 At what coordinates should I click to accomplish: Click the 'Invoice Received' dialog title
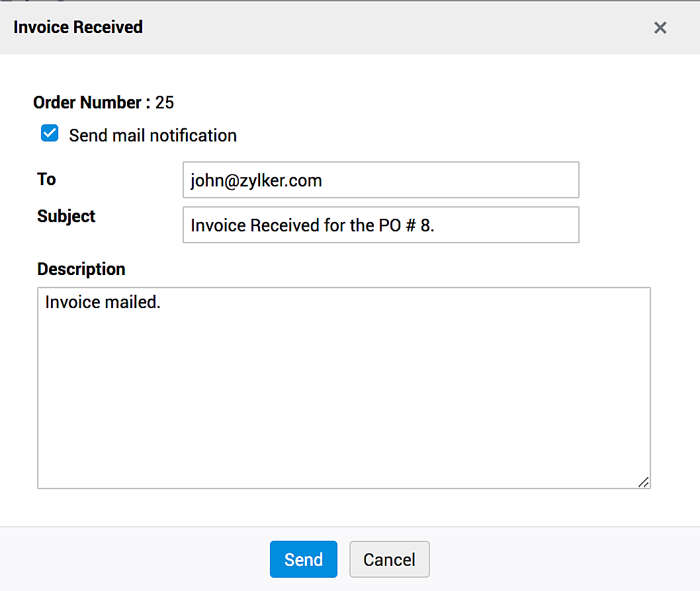[78, 28]
